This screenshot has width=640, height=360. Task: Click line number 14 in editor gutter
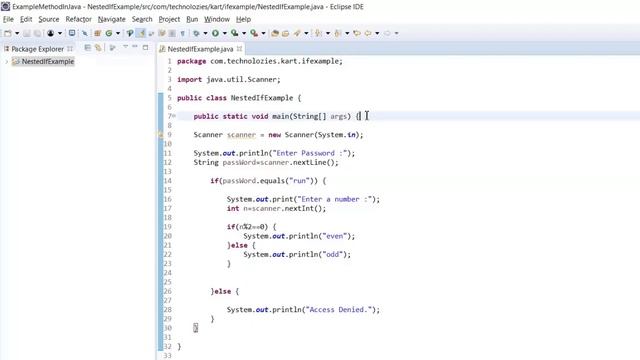(x=168, y=181)
